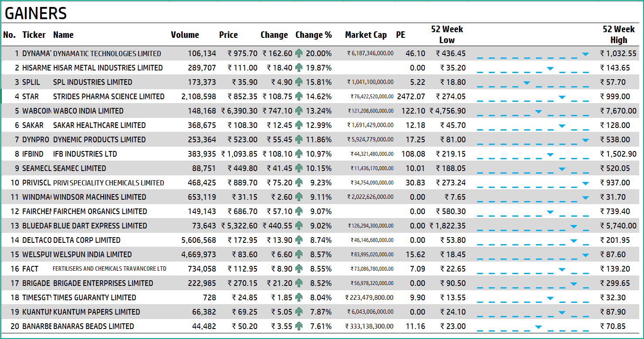This screenshot has height=339, width=644.
Task: Click the green up arrow in the DYNEMIC PRODUCTS row
Action: tap(299, 139)
